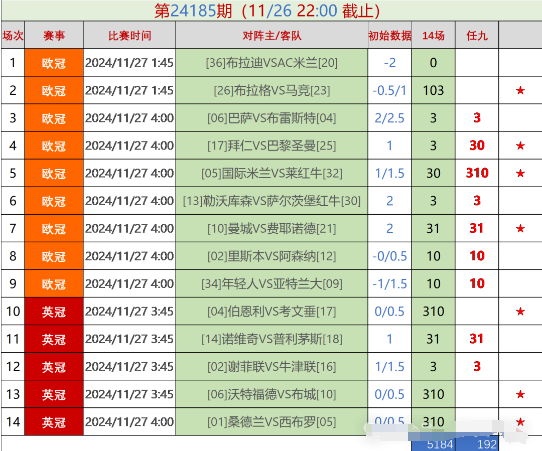Select the 赛事 column header
Viewport: 542px width, 451px height.
(x=54, y=35)
